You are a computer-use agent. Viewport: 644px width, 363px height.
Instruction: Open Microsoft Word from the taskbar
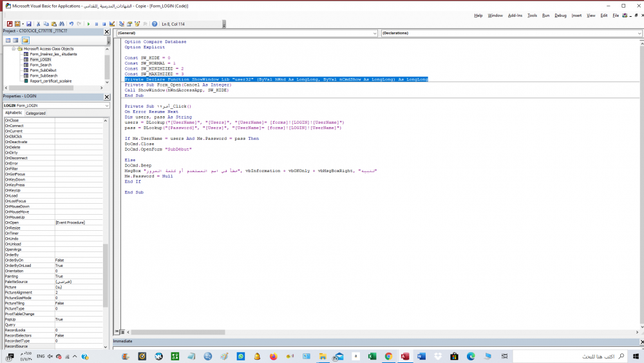[421, 357]
